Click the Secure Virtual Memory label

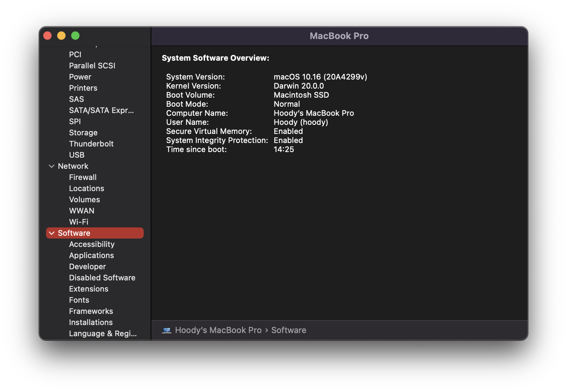pyautogui.click(x=209, y=131)
